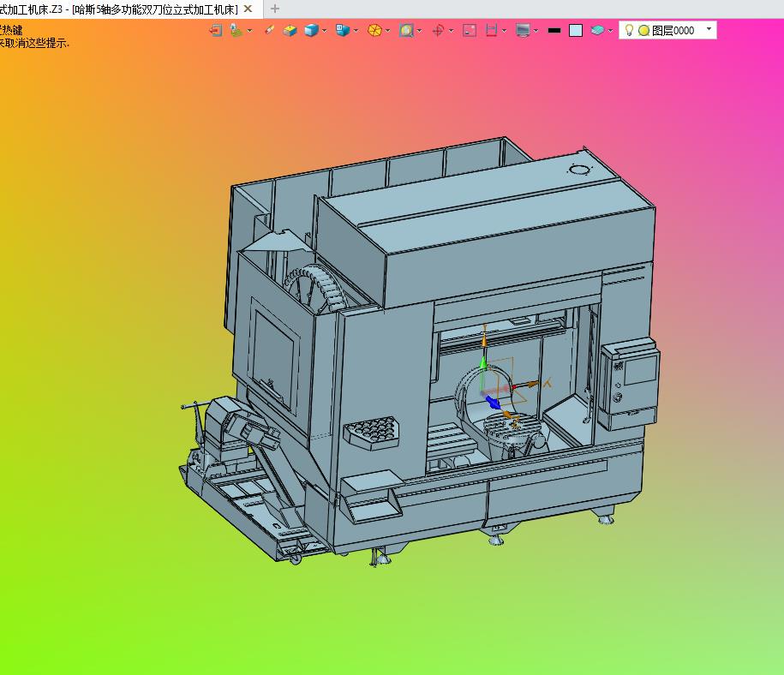Expand the stacked views dropdown arrow
This screenshot has height=675, width=784.
[356, 31]
